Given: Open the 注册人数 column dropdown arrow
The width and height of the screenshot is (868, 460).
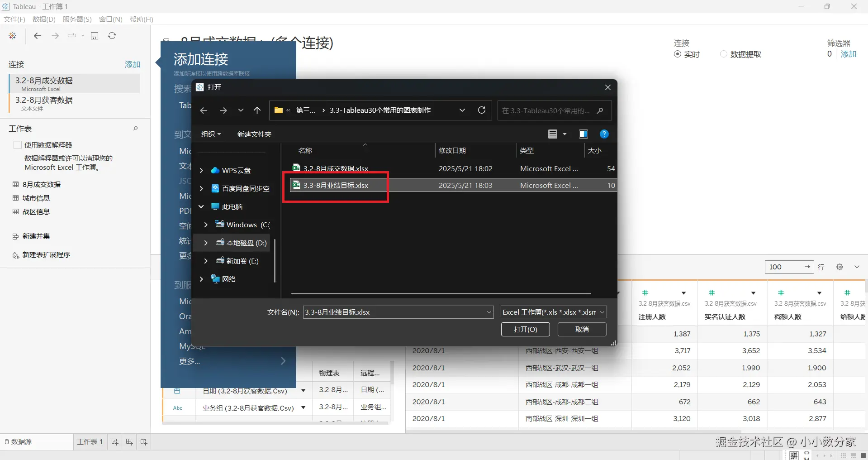Looking at the screenshot, I should [x=684, y=293].
